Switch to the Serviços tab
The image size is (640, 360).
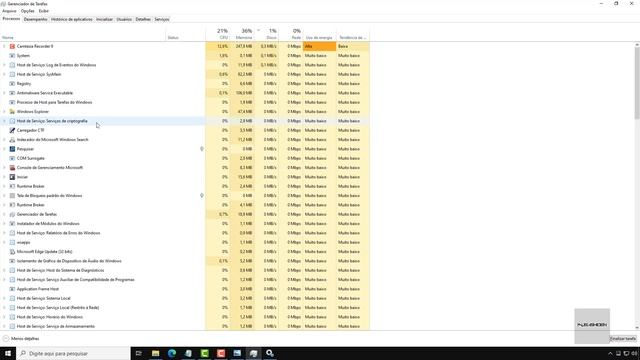pyautogui.click(x=162, y=19)
